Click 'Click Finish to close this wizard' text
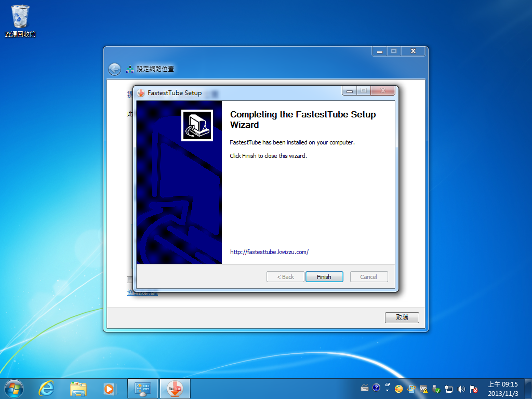 tap(269, 156)
